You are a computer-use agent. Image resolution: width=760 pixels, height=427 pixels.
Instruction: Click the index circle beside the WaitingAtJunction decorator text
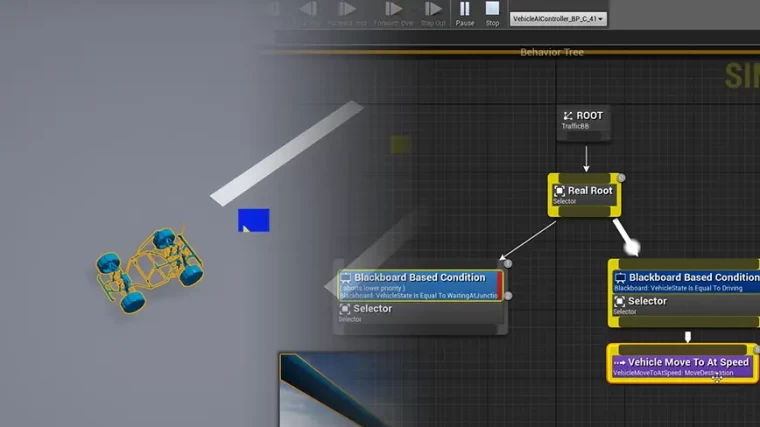click(x=508, y=296)
